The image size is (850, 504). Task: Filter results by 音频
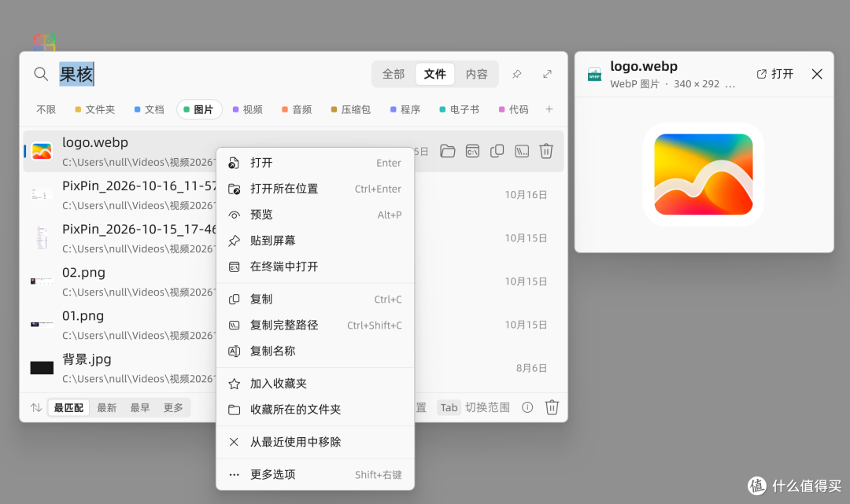point(297,109)
